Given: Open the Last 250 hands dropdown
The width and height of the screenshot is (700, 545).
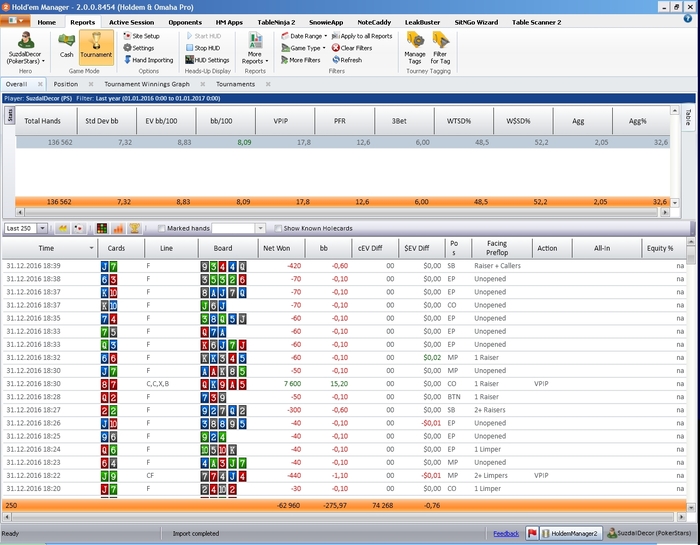Looking at the screenshot, I should (x=42, y=228).
